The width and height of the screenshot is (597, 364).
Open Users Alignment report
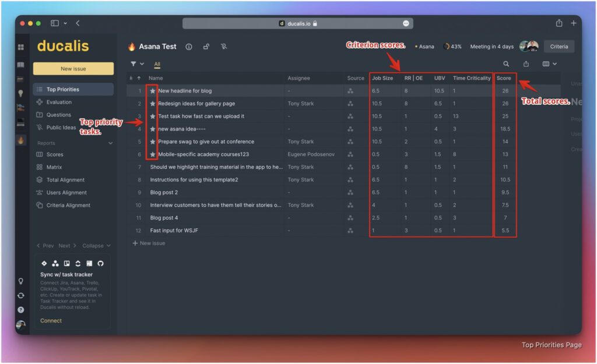66,192
